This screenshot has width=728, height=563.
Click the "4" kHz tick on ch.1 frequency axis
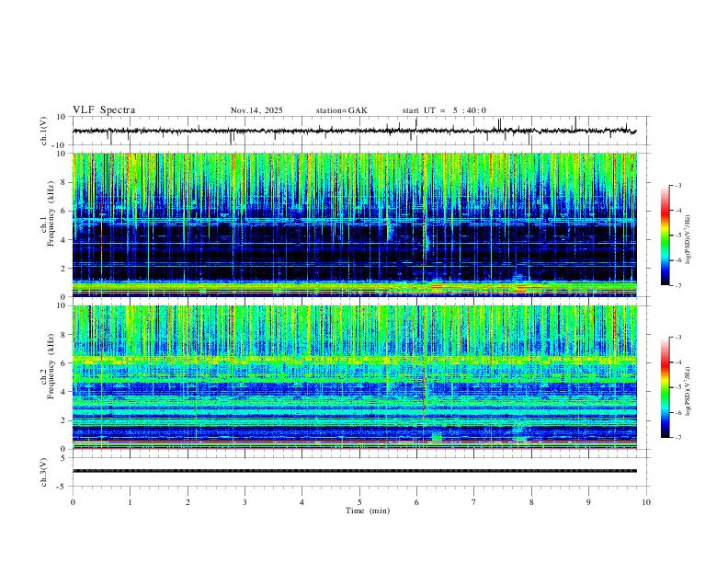(x=63, y=240)
